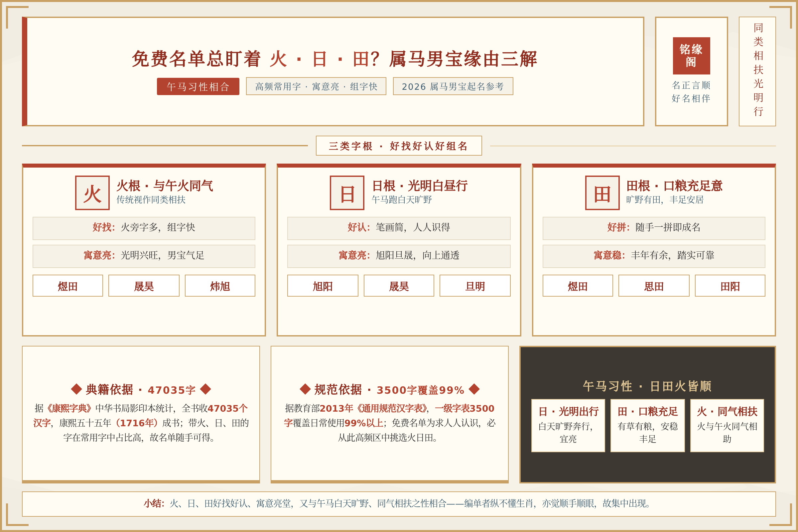This screenshot has height=532, width=798.
Task: Select the 高频常用字 · 寓意亮 · 组字快 tag
Action: 316,86
